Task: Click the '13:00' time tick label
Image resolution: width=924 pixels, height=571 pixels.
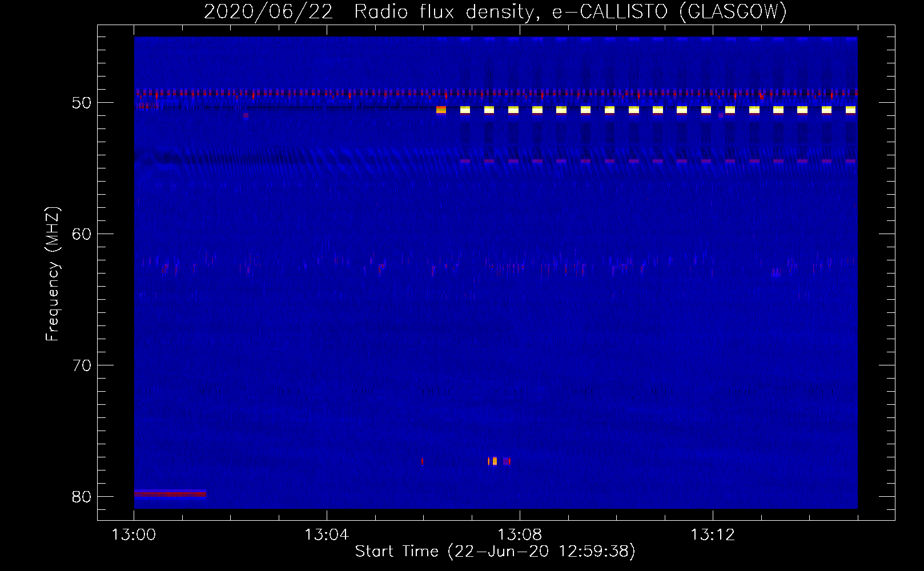Action: pos(134,535)
